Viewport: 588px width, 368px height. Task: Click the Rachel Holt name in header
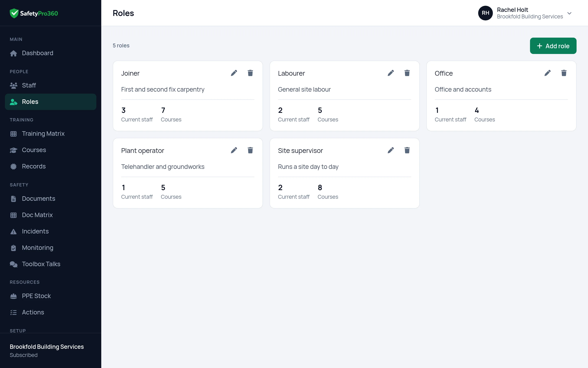point(512,10)
